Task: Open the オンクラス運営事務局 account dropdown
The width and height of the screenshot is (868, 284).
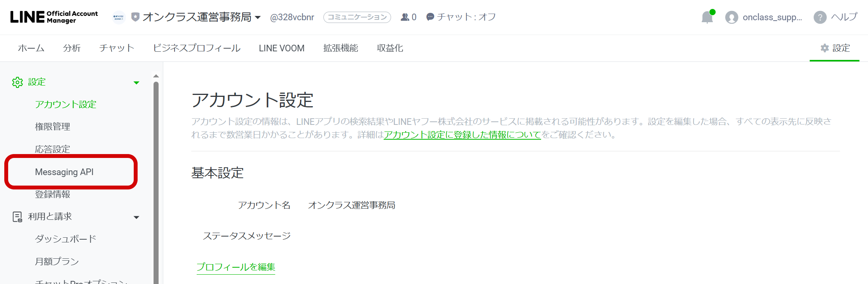Action: tap(258, 18)
